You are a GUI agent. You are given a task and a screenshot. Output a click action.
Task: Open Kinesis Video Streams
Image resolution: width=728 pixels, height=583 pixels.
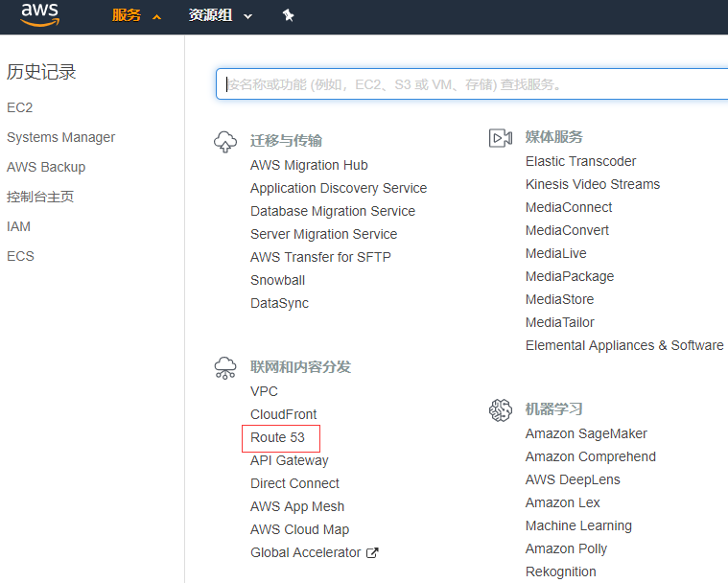click(592, 184)
